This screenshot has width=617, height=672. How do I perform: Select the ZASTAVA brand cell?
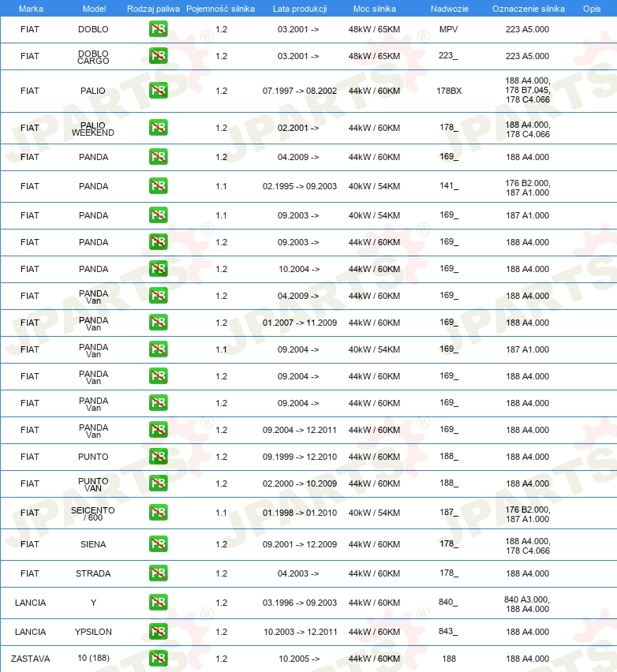[x=31, y=659]
